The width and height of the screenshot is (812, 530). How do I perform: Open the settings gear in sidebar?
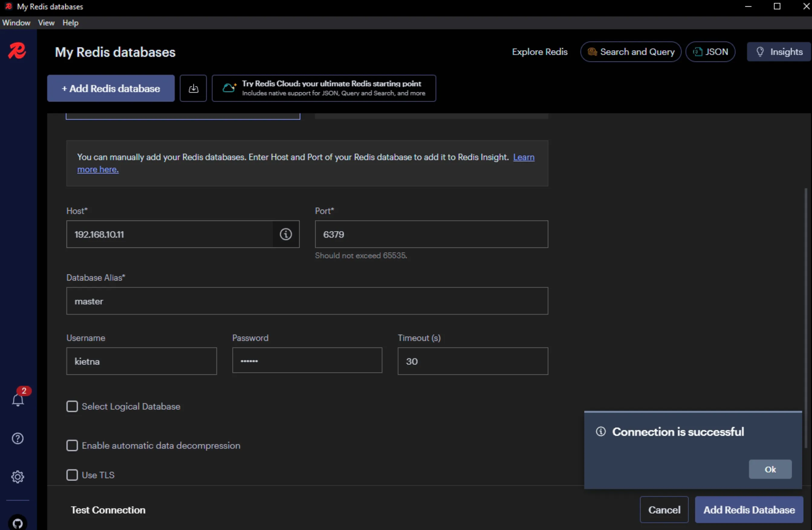point(18,477)
